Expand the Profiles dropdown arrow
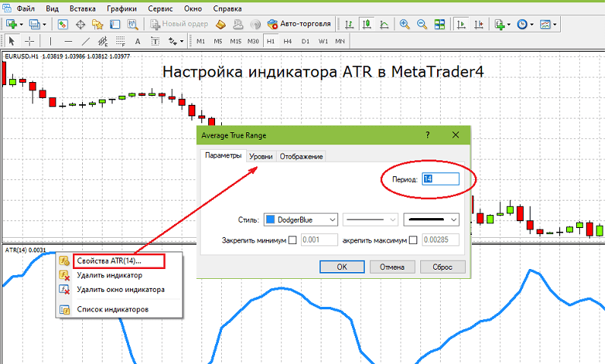 pos(44,24)
